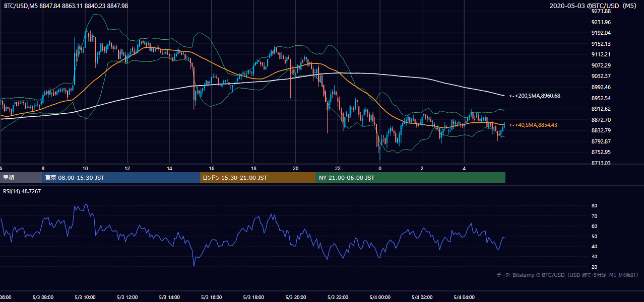The height and width of the screenshot is (302, 644).
Task: Click the データ: Bitstamp data source note
Action: [x=567, y=275]
